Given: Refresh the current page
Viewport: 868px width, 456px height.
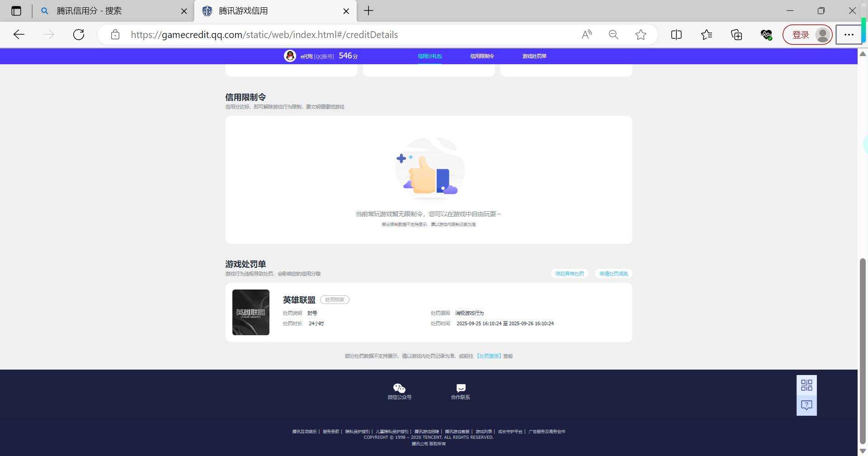Looking at the screenshot, I should pyautogui.click(x=79, y=34).
